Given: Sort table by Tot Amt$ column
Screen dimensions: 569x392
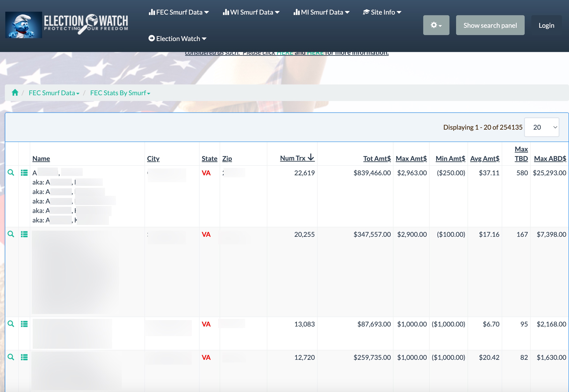Looking at the screenshot, I should pyautogui.click(x=377, y=159).
